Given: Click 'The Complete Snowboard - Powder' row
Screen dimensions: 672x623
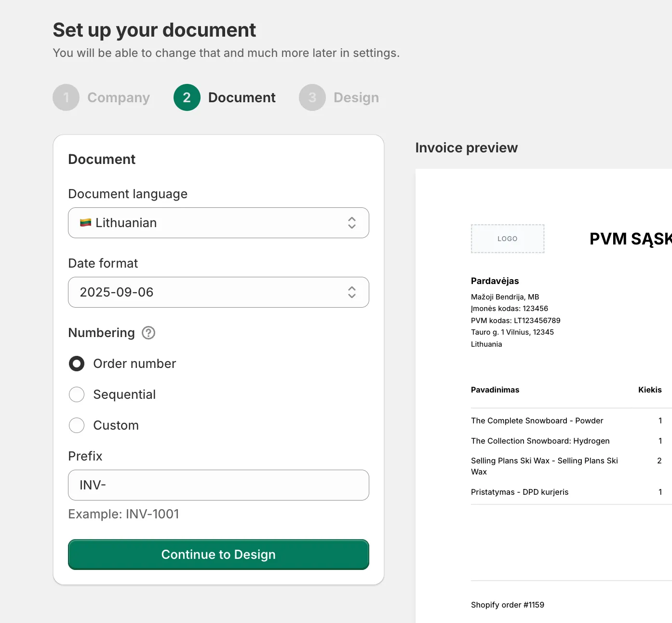Looking at the screenshot, I should (537, 421).
